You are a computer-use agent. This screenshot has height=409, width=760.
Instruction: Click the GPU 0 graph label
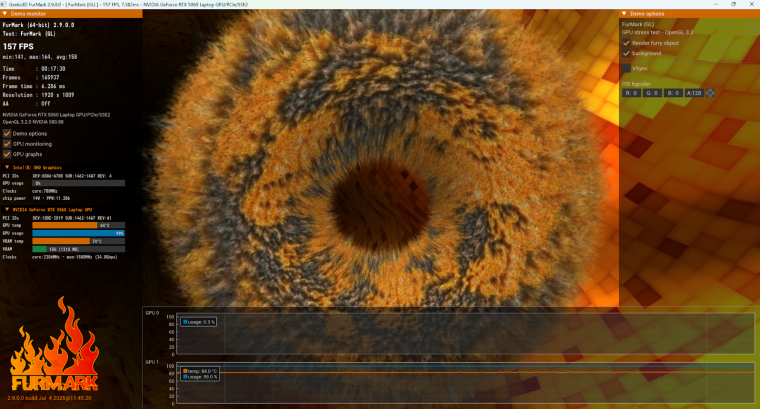pyautogui.click(x=152, y=313)
